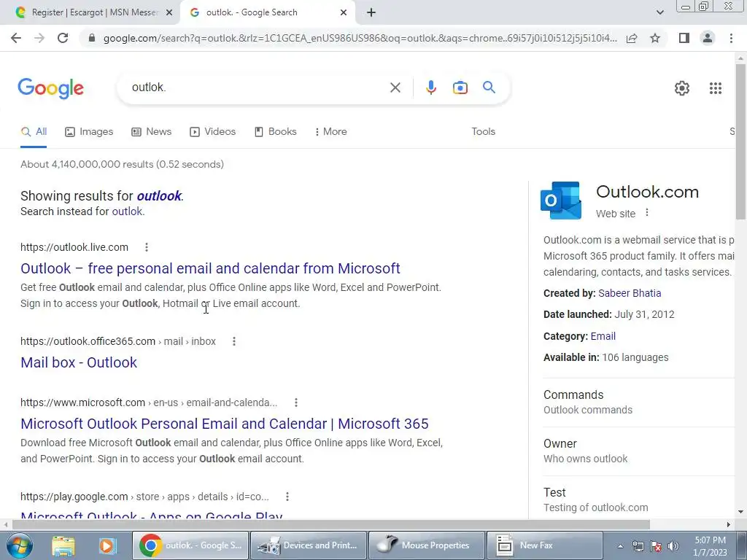747x560 pixels.
Task: Open the Owner Who owns outlook entry
Action: 638,451
